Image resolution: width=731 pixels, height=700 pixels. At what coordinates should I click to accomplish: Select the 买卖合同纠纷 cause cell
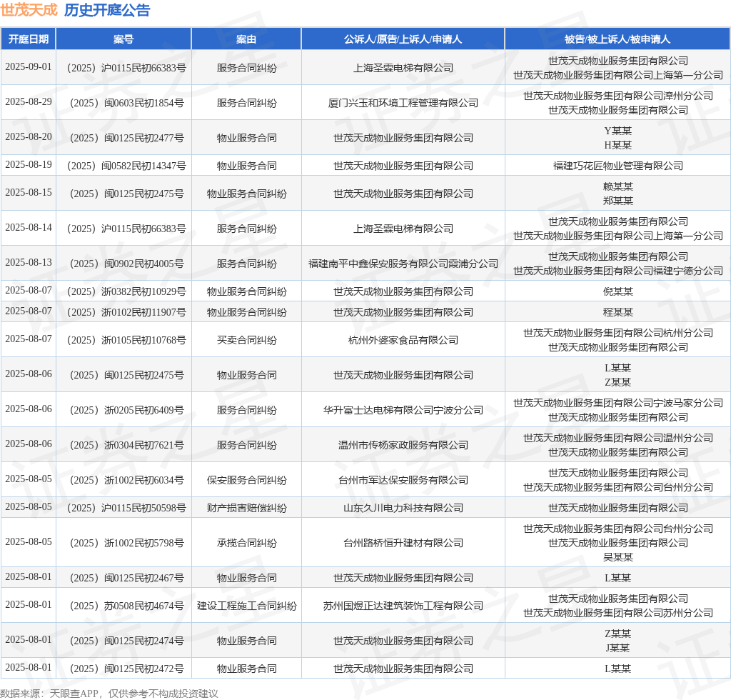click(x=246, y=341)
